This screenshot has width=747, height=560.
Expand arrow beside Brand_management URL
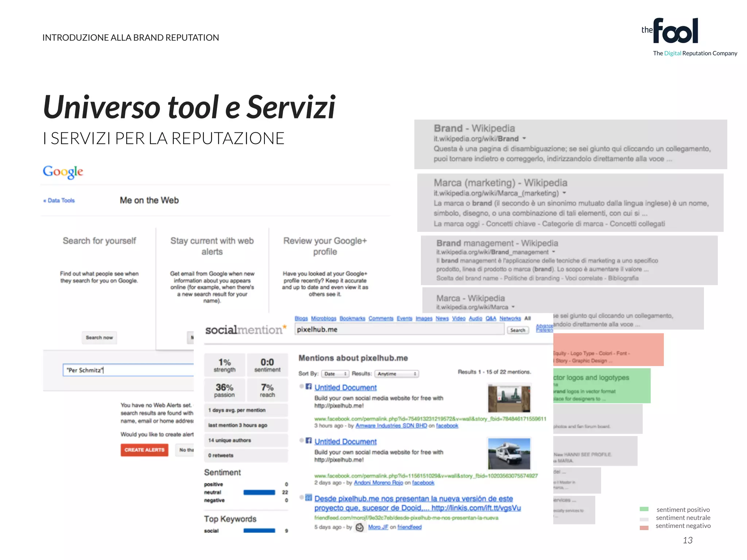pos(553,252)
